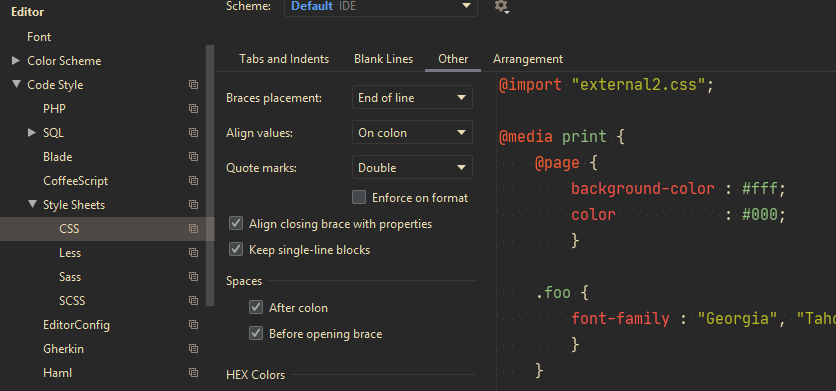Image resolution: width=836 pixels, height=391 pixels.
Task: Open the Quote marks combo box
Action: point(412,167)
